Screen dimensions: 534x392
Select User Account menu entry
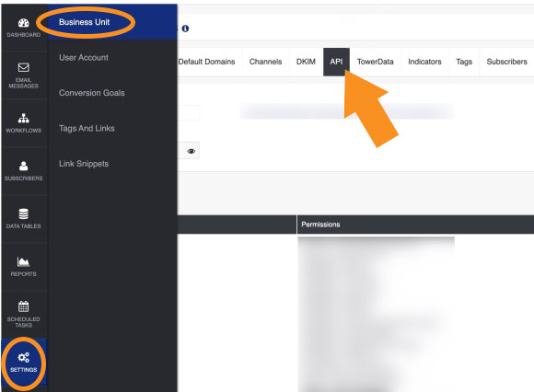[x=84, y=57]
